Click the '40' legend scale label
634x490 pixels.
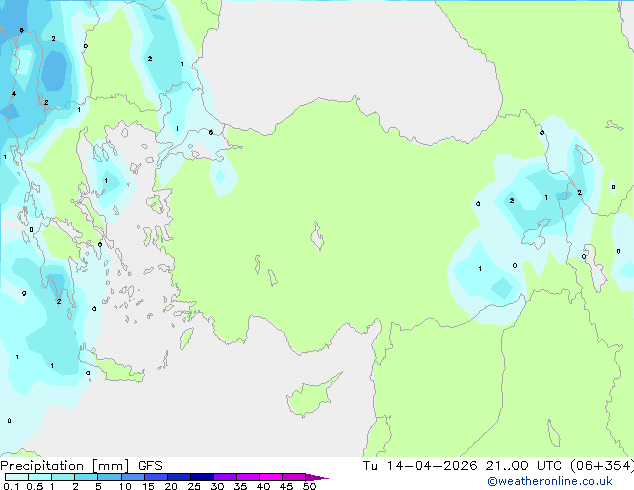263,486
